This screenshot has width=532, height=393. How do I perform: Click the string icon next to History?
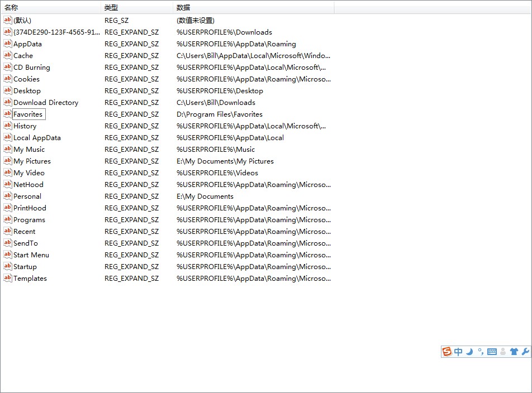click(7, 126)
